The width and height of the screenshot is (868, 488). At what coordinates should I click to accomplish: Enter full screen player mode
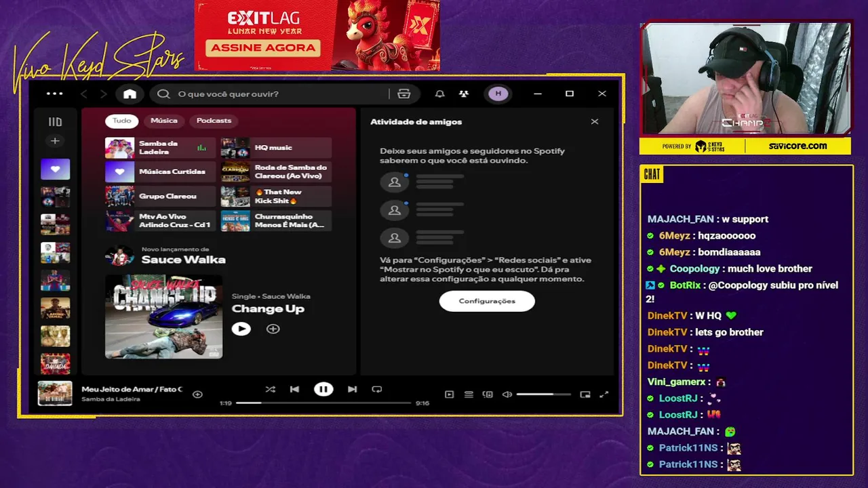coord(604,394)
